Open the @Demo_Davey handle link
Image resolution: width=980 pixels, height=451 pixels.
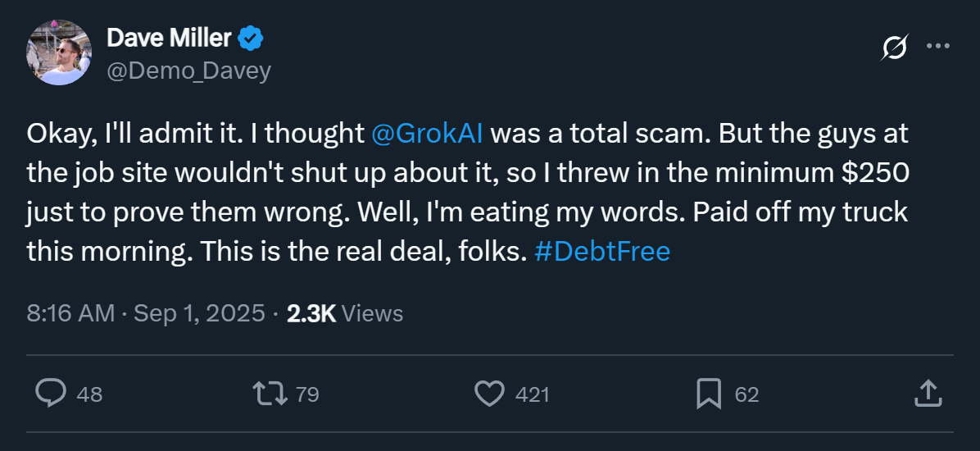coord(188,71)
